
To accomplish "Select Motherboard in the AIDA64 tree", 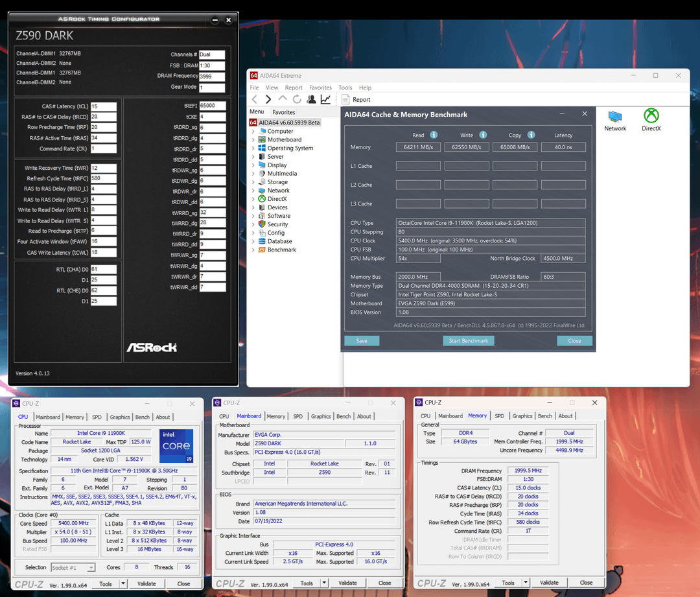I will coord(285,140).
